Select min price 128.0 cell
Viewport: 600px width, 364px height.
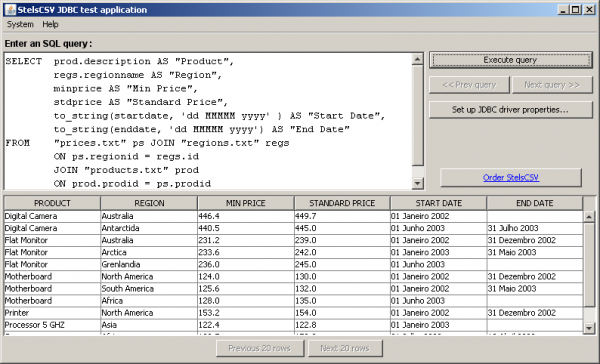click(246, 301)
